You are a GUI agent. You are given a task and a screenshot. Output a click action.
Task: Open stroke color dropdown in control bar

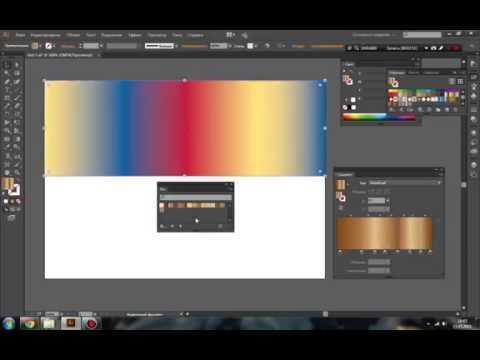pos(54,46)
